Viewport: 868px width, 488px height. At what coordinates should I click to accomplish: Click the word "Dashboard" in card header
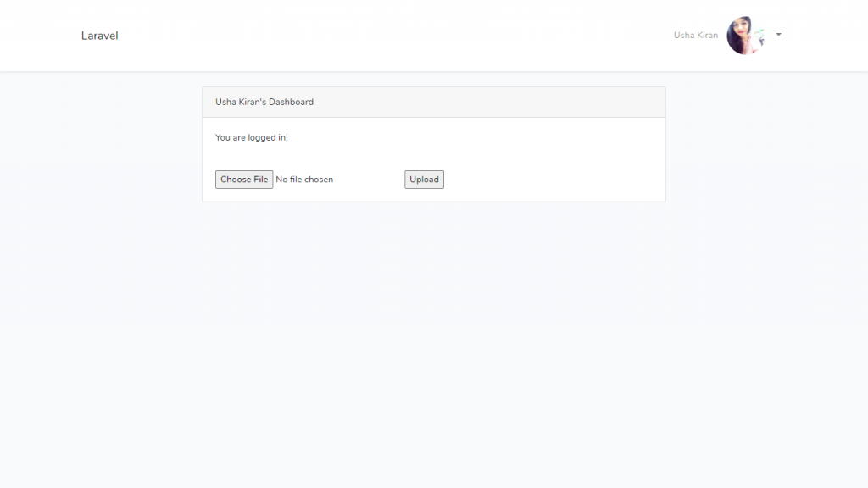pyautogui.click(x=291, y=102)
